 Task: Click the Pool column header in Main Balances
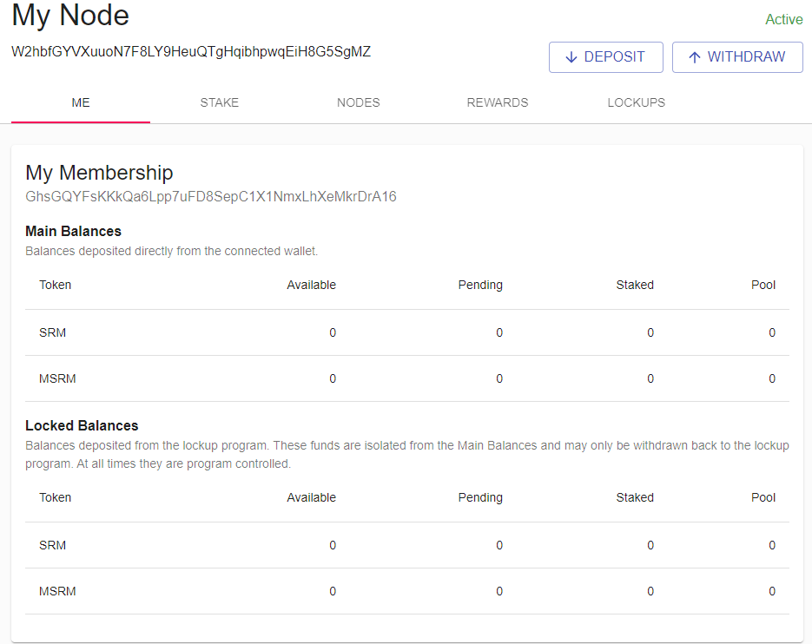tap(763, 286)
